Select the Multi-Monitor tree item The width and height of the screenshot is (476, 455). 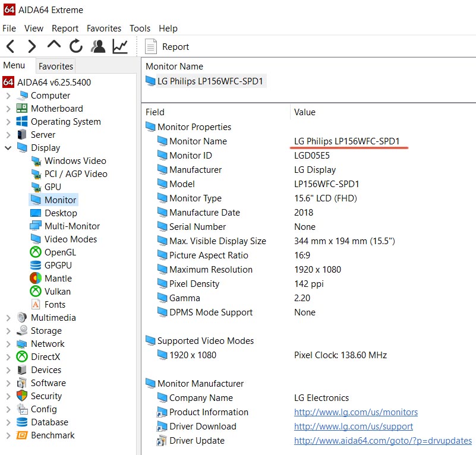pos(72,226)
